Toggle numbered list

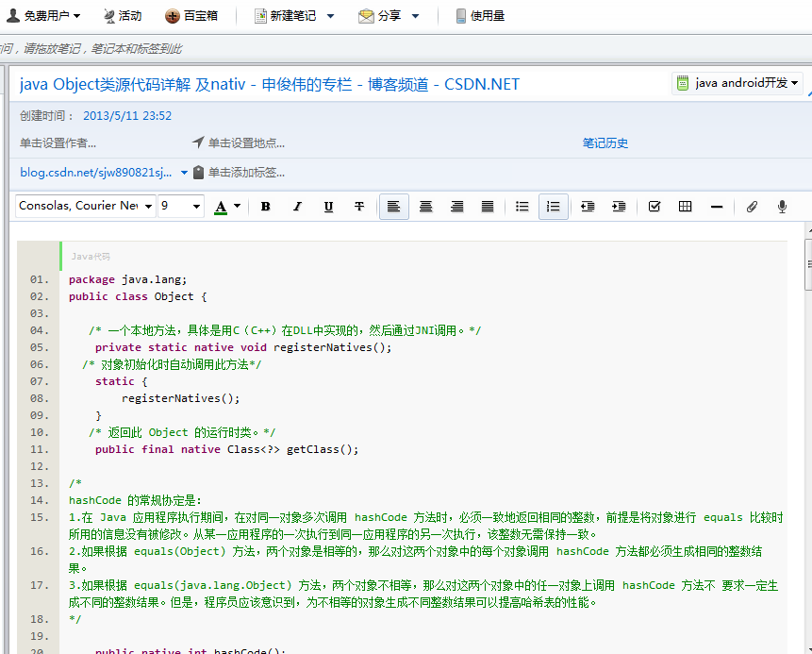coord(554,207)
